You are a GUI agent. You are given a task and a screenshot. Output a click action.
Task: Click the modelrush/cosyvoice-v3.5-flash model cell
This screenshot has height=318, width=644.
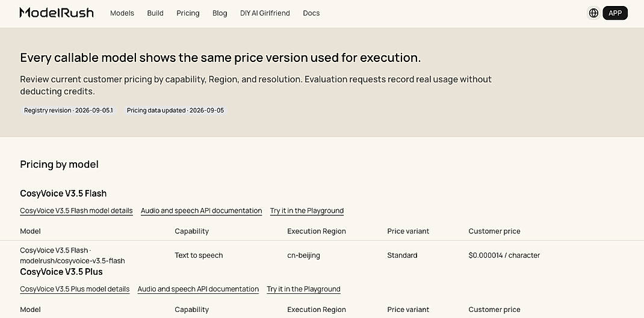(72, 255)
